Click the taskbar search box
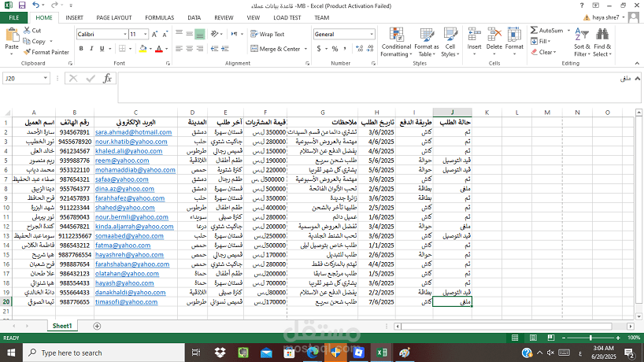The height and width of the screenshot is (362, 644). point(103,353)
